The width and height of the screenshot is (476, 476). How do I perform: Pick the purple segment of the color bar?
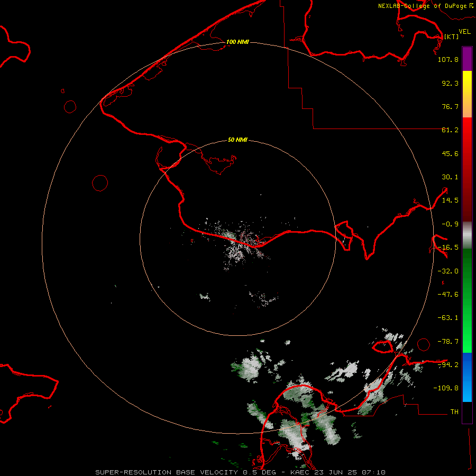[467, 59]
